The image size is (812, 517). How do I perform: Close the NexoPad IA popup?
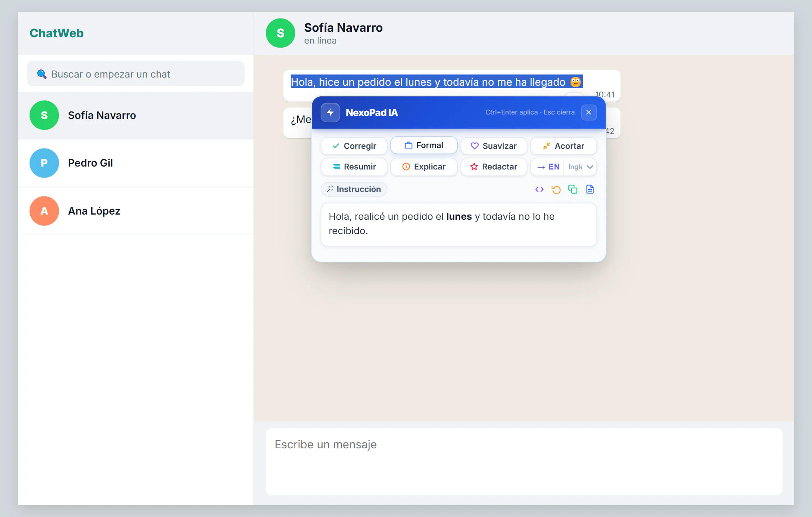coord(589,112)
